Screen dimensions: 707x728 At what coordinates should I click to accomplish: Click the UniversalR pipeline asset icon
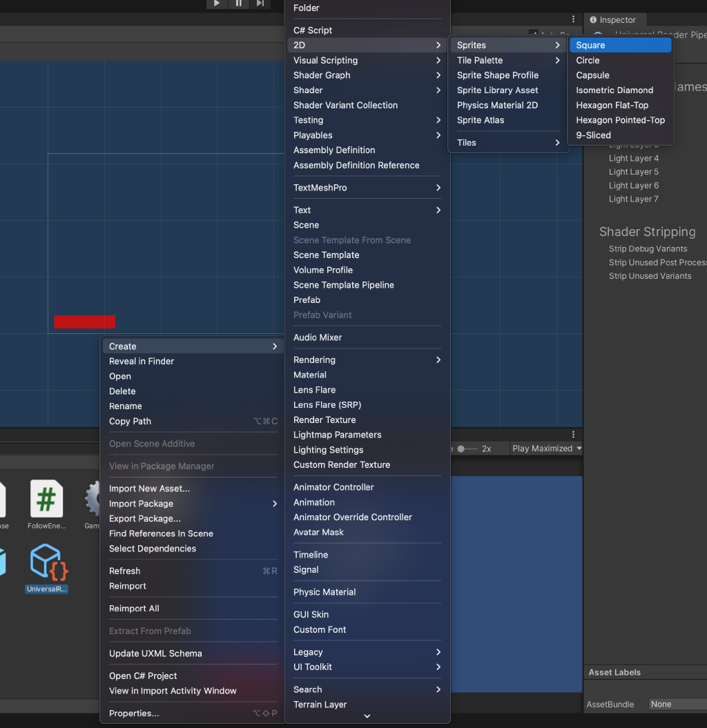coord(46,562)
